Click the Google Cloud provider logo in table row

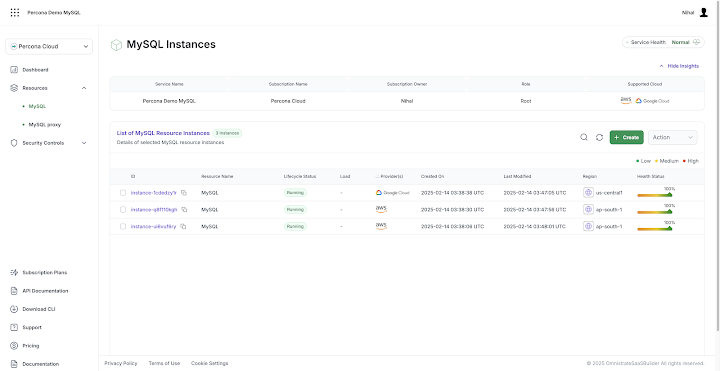pos(392,193)
